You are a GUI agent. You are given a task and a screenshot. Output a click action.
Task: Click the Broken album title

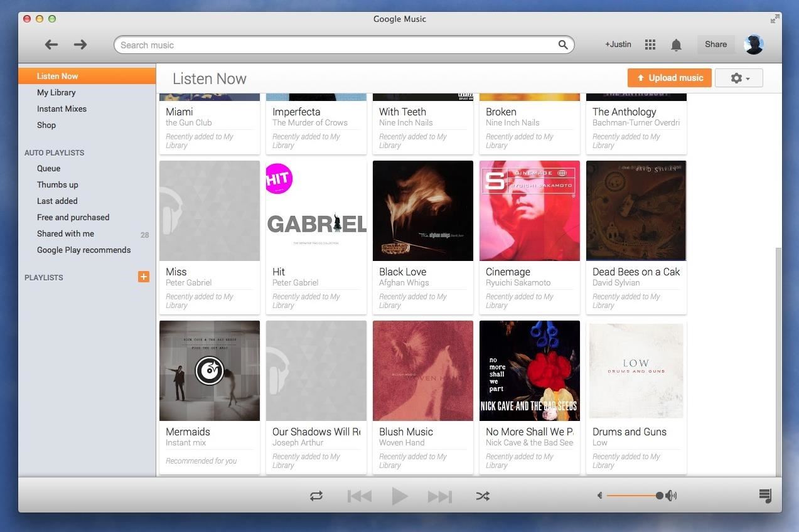501,112
